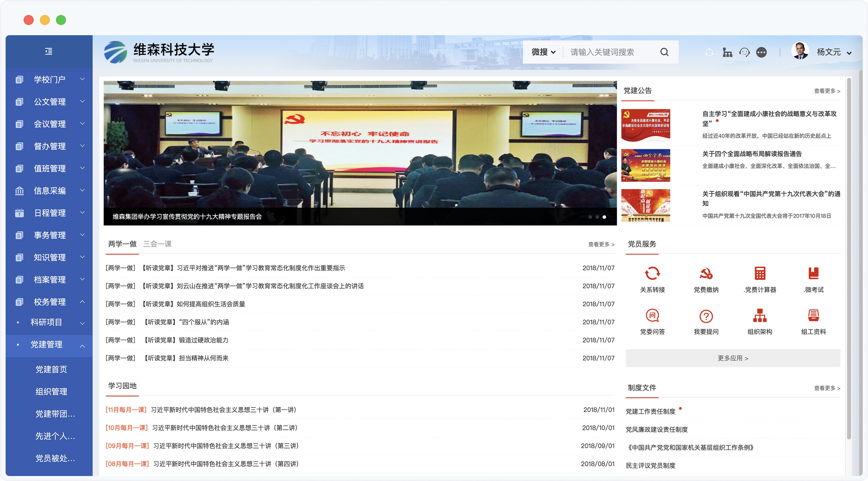Open the 党建工作责任制度 document link
Image resolution: width=868 pixels, height=481 pixels.
650,412
